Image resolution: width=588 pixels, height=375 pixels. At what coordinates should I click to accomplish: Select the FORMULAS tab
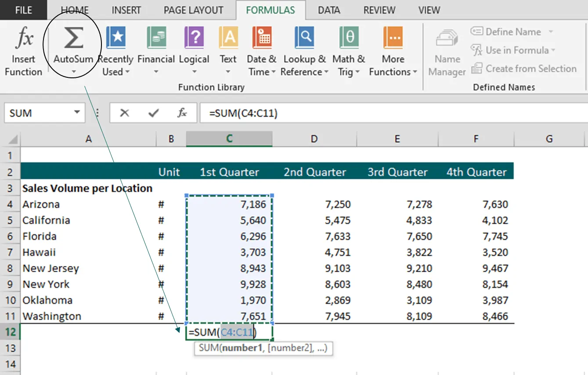click(x=271, y=10)
